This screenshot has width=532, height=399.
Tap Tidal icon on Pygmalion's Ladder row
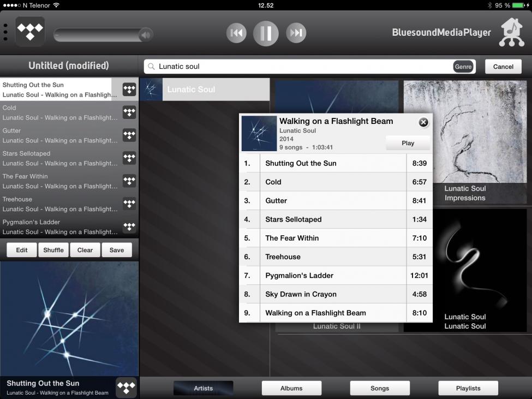[129, 227]
